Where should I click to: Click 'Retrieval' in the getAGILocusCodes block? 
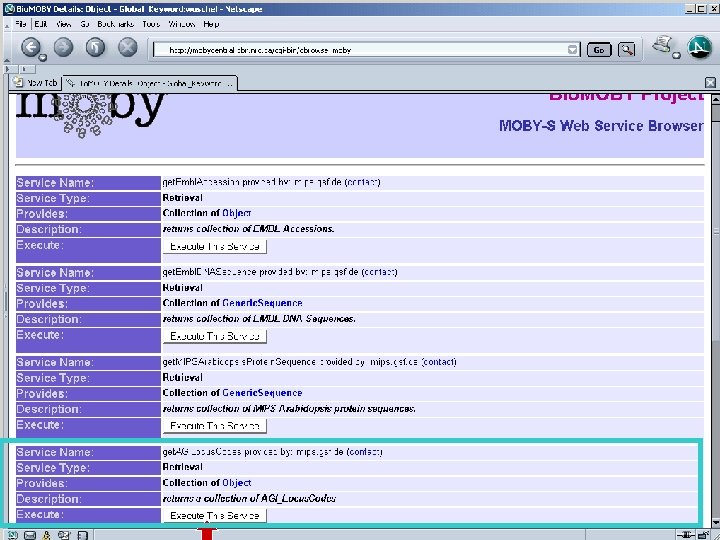pyautogui.click(x=182, y=467)
